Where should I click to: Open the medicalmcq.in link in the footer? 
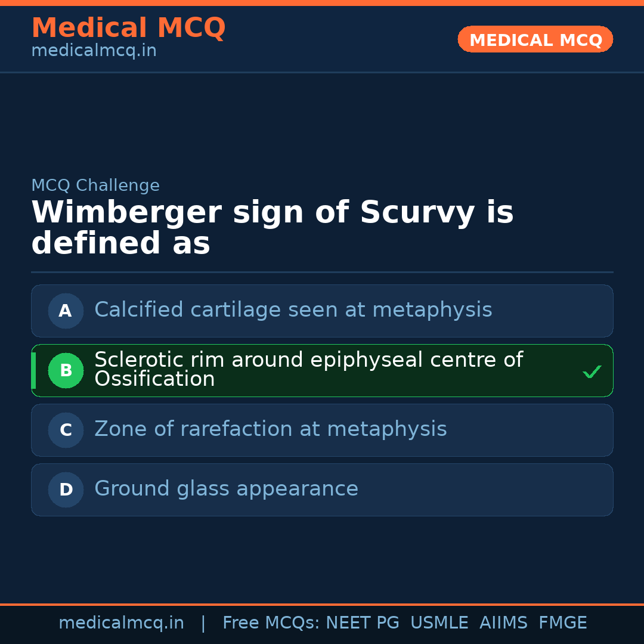point(121,623)
